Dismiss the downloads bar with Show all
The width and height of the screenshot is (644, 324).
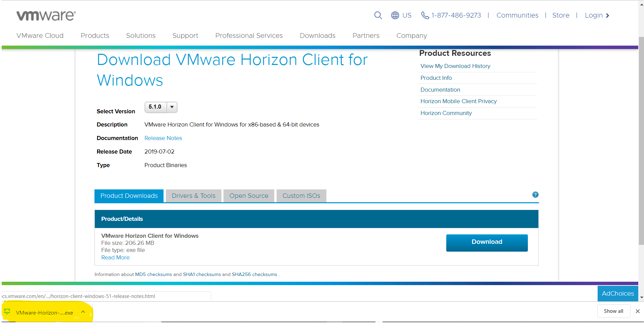614,311
